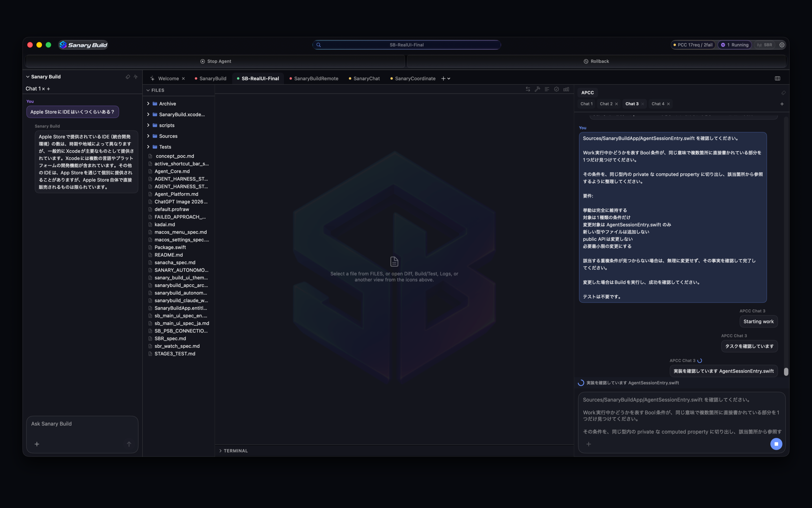Stop the running APCC task with blue stop button
This screenshot has width=812, height=508.
coord(776,444)
